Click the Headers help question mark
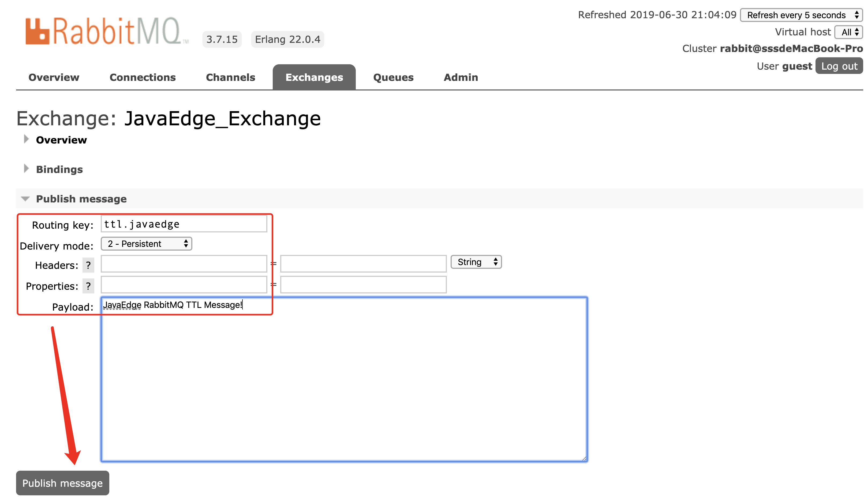868x498 pixels. click(x=88, y=265)
